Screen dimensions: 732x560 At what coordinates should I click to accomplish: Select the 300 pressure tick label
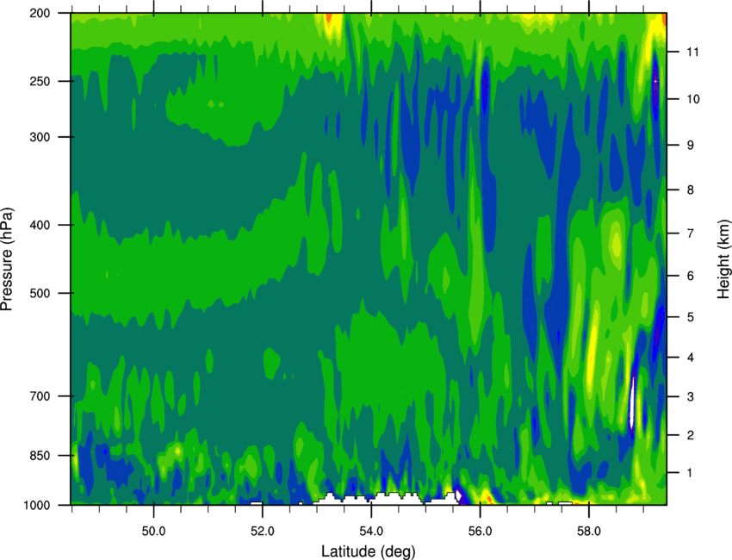[x=40, y=137]
